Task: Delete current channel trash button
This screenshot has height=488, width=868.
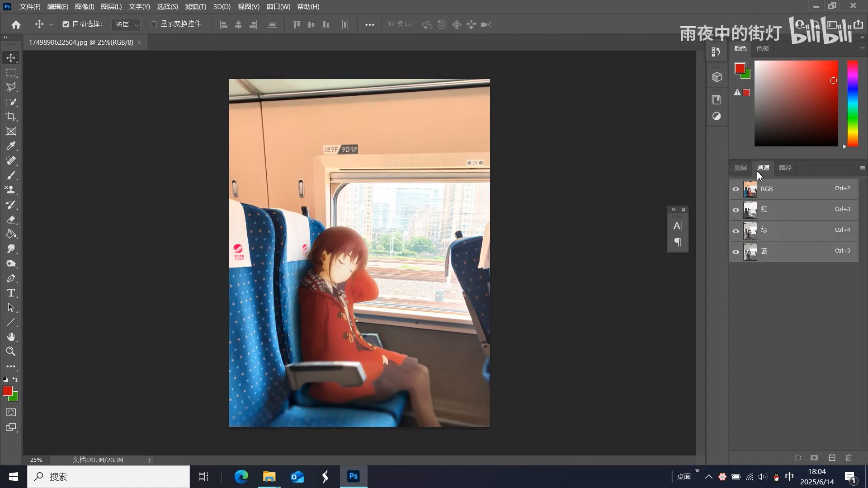Action: coord(849,458)
